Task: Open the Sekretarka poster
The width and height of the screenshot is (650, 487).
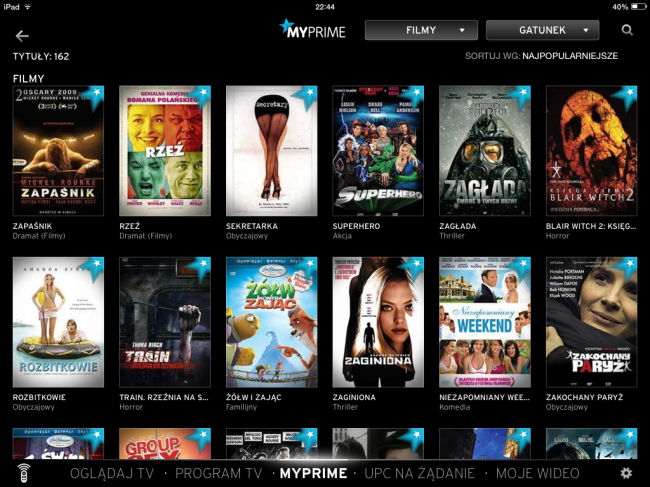Action: 272,151
